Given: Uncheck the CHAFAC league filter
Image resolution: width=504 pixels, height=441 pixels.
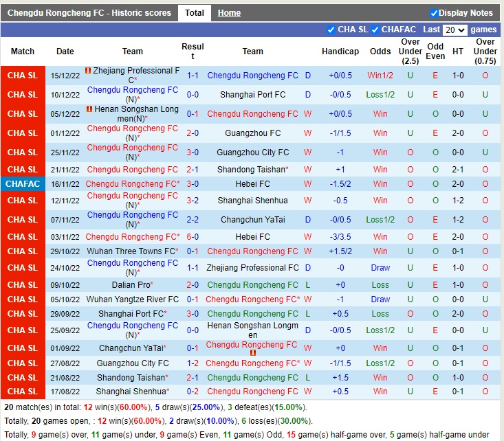Looking at the screenshot, I should coord(375,30).
